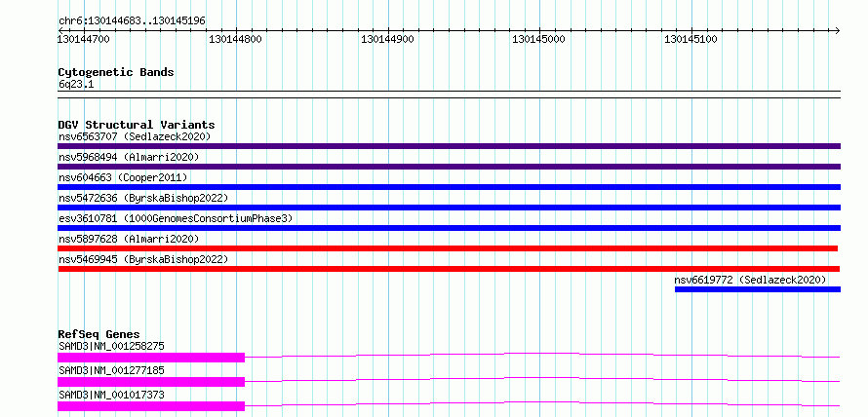
Task: Click the red bar under nsv5897628
Action: point(448,248)
